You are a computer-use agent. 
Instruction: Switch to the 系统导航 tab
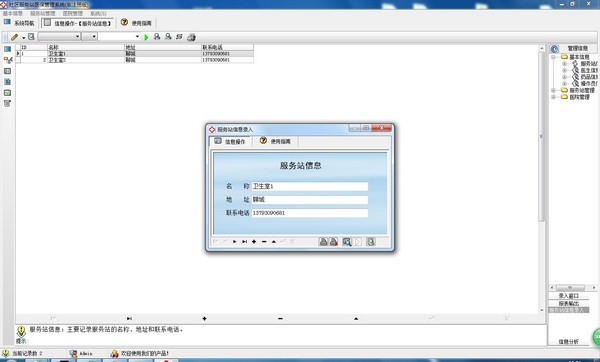tap(19, 23)
